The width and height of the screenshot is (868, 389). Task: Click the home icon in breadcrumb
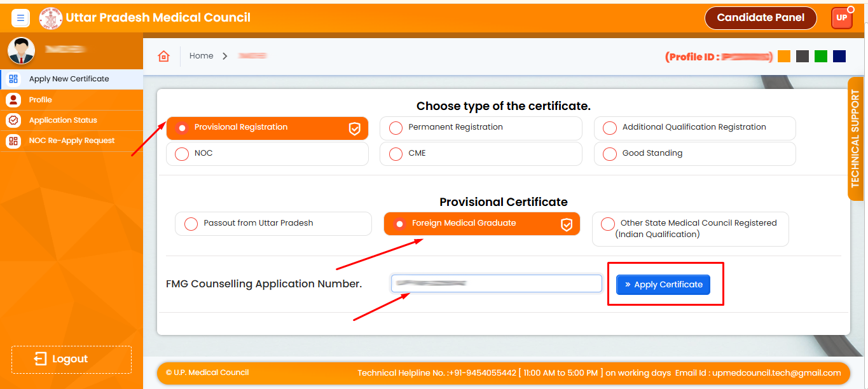[x=164, y=57]
